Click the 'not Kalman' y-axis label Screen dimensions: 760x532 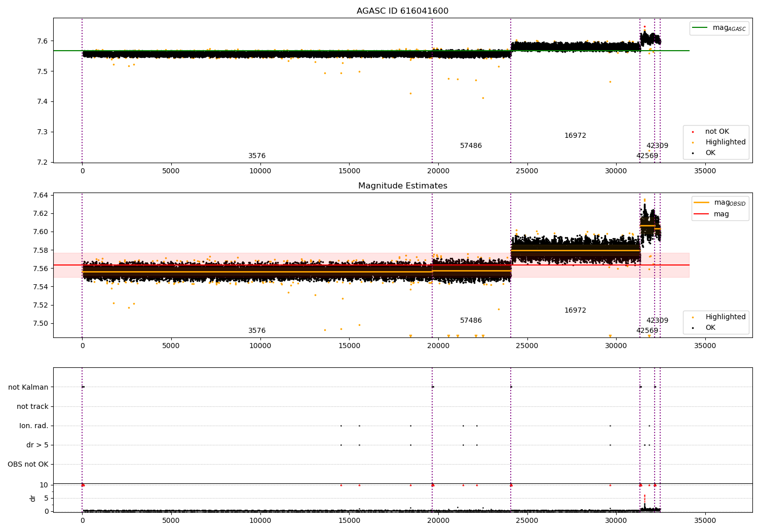[x=28, y=387]
